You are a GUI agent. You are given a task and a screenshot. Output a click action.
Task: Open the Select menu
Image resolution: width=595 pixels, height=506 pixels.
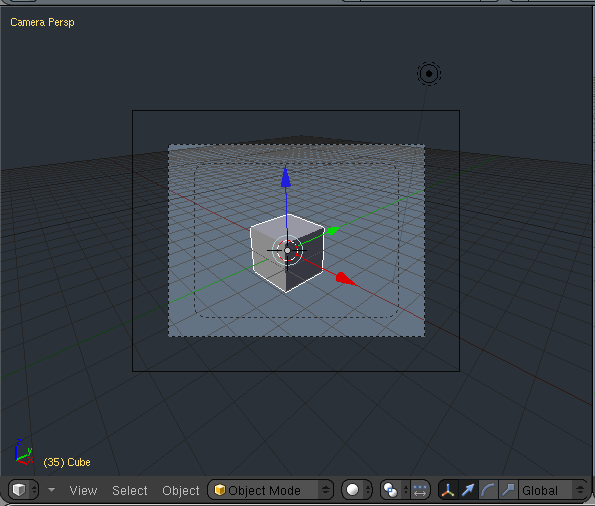[129, 490]
